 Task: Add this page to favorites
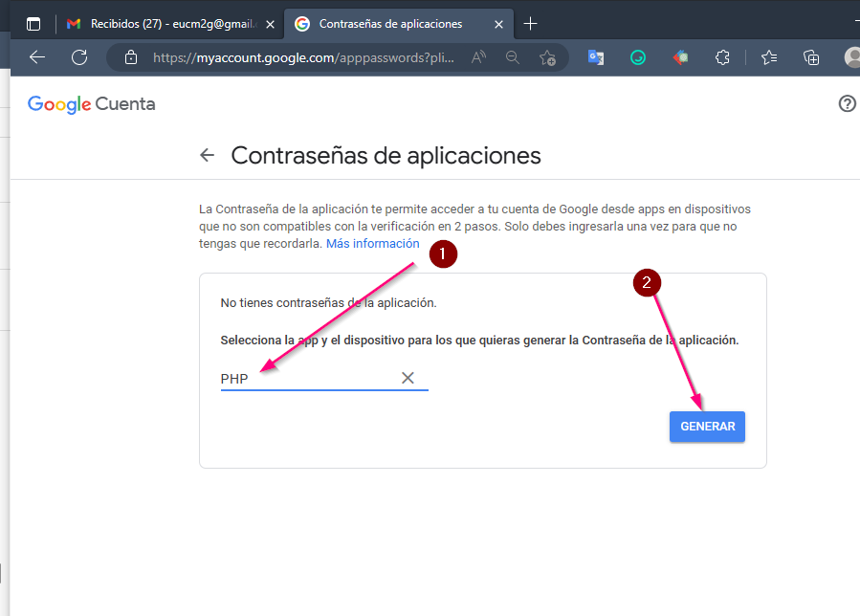click(x=547, y=57)
